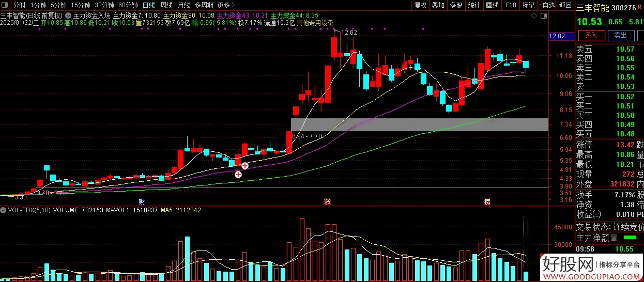
Task: Switch to 月线 monthly chart tab
Action: pos(183,5)
